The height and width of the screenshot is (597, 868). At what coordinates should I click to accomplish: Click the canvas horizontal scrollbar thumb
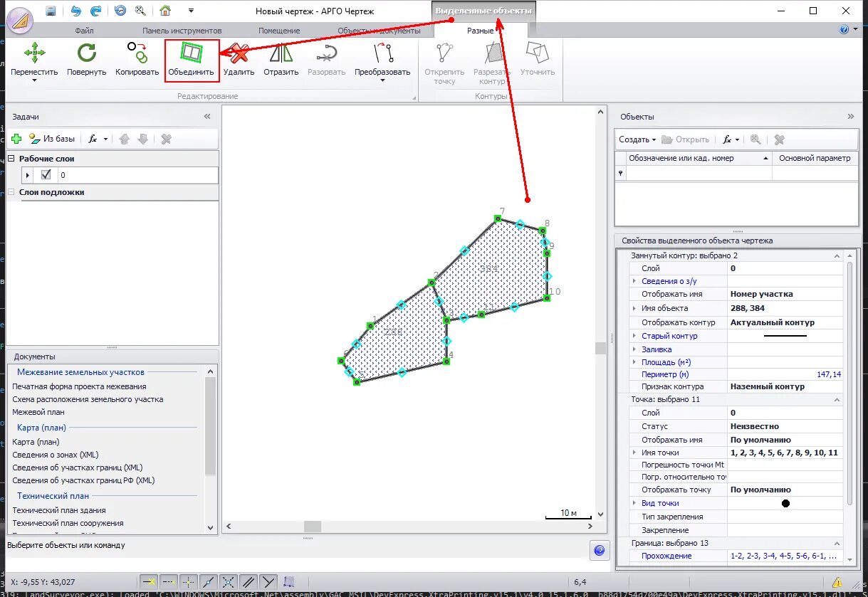pyautogui.click(x=313, y=527)
